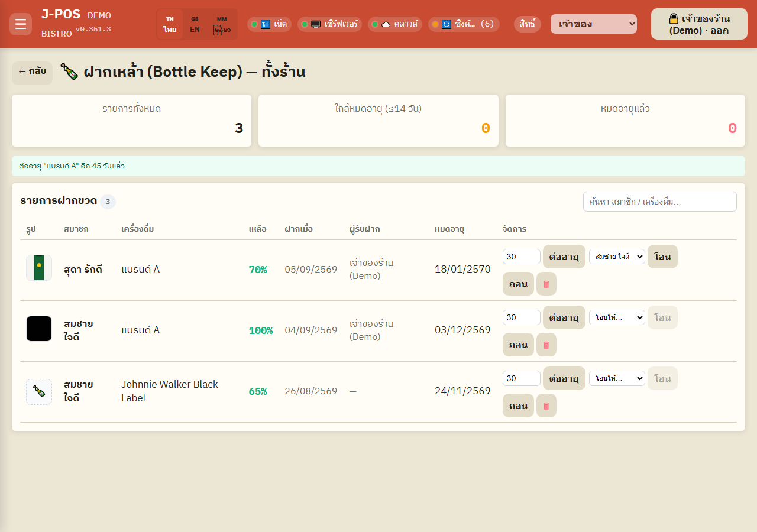
Task: Check the เซิร์ฟเวอร์ server status indicator
Action: [x=330, y=24]
